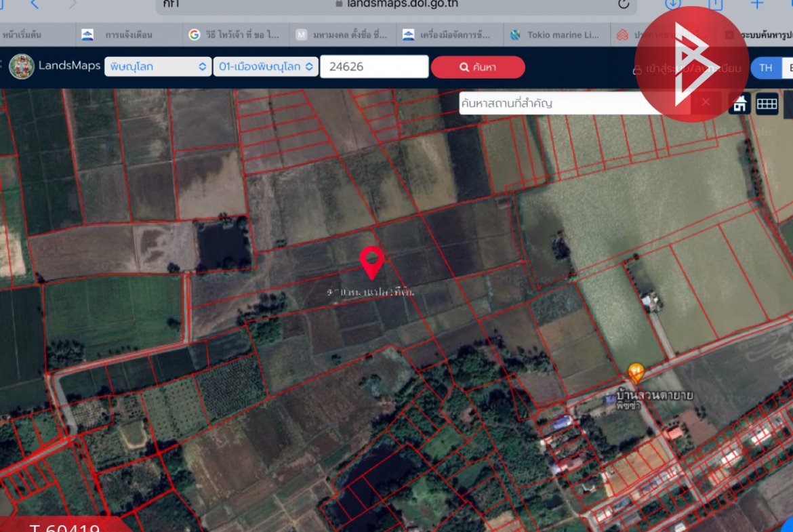Open the 01-เมืองพิษณุโลก district dropdown

point(266,66)
